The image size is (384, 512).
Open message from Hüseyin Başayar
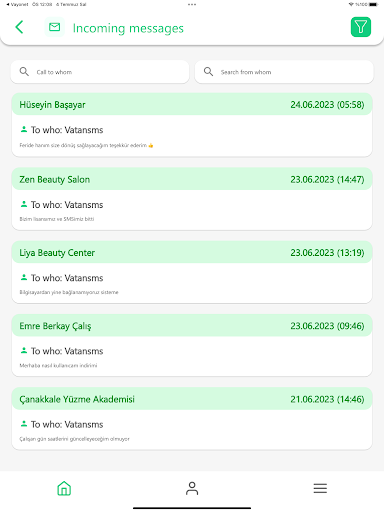pos(192,125)
